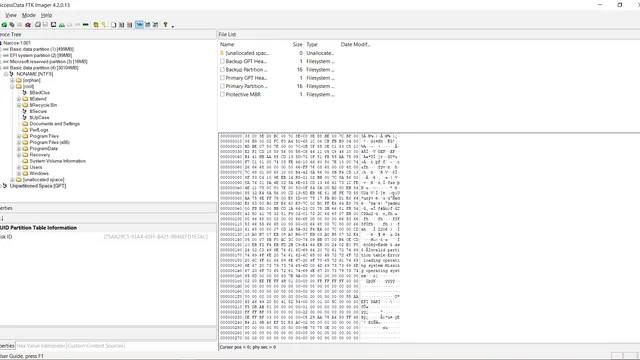The height and width of the screenshot is (360, 640).
Task: Click the Add All Attached Devices icon
Action: click(12, 25)
